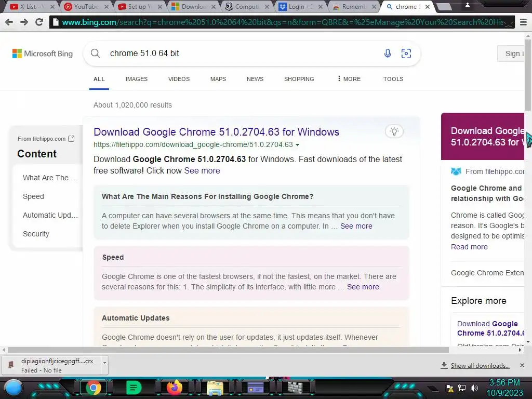The height and width of the screenshot is (399, 532).
Task: Click the Chrome people profile icon
Action: point(468,5)
